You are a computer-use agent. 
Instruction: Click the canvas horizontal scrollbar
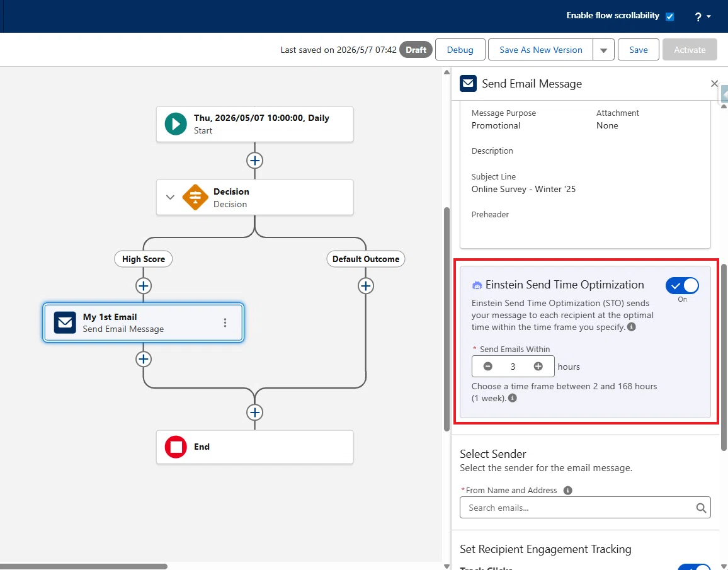pos(84,566)
